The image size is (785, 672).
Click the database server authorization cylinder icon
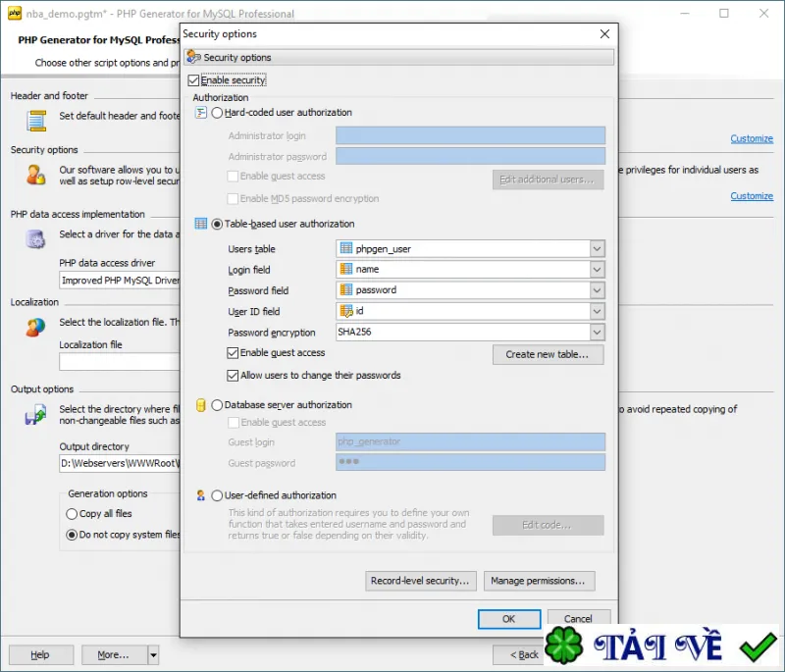(201, 405)
